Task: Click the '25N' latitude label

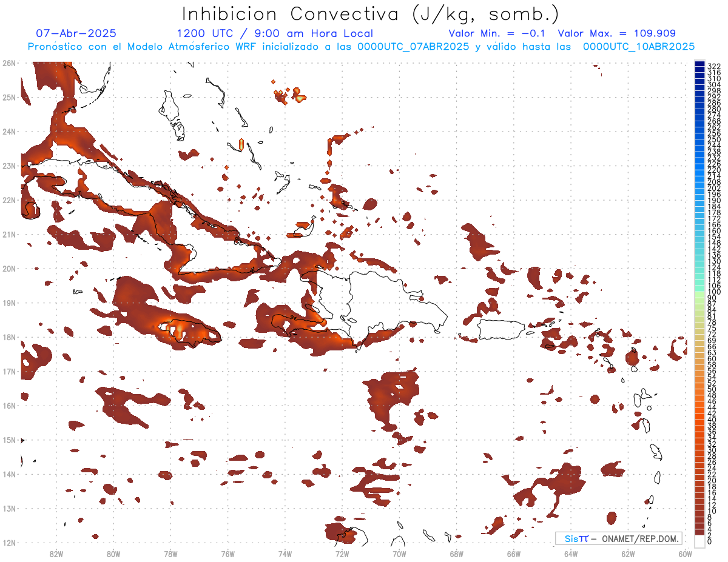Action: 9,97
